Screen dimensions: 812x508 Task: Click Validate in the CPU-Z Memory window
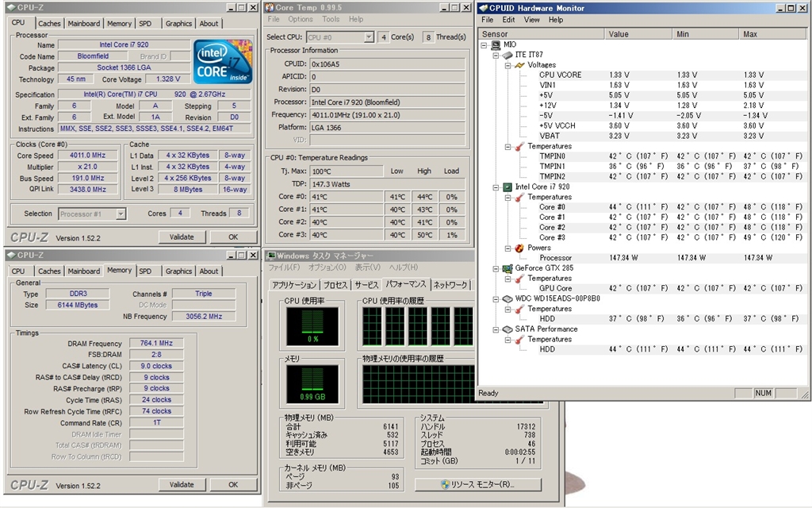[182, 484]
